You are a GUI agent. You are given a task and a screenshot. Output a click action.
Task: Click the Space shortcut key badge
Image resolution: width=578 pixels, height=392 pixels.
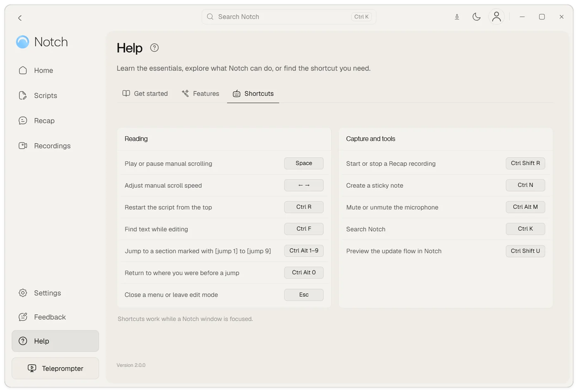pos(304,163)
